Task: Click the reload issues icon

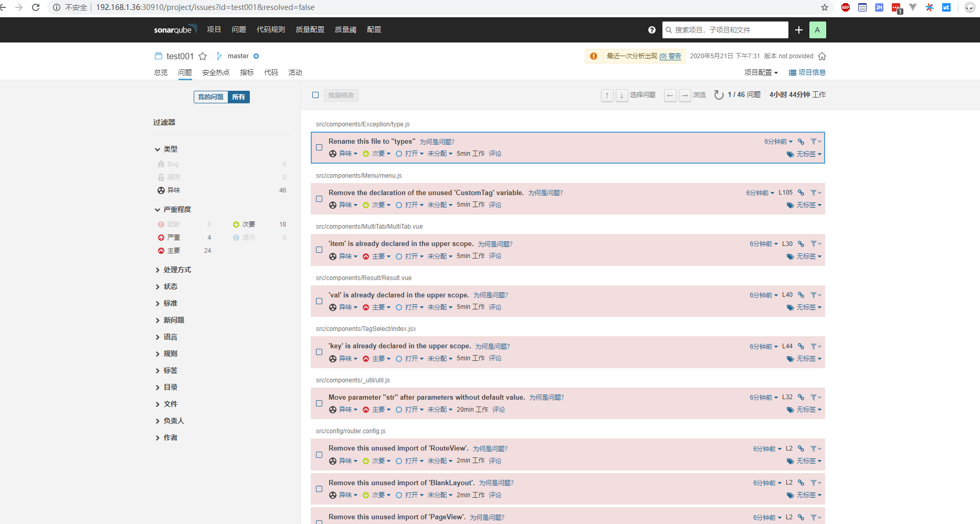Action: 719,95
